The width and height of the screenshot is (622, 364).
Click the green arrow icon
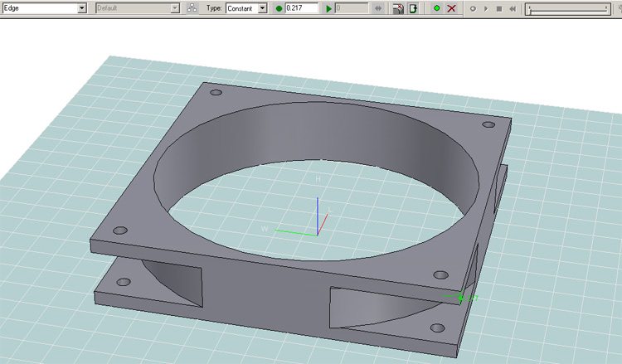coord(328,7)
